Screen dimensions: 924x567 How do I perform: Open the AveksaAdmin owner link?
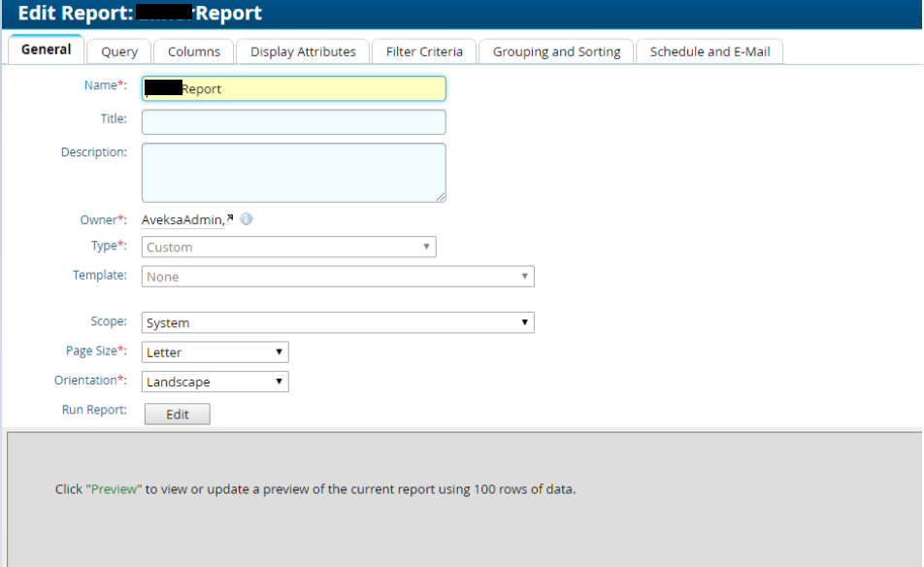[x=181, y=220]
